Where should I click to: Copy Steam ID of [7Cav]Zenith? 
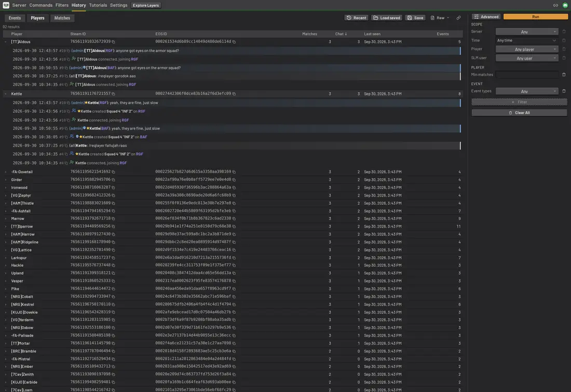(x=113, y=374)
